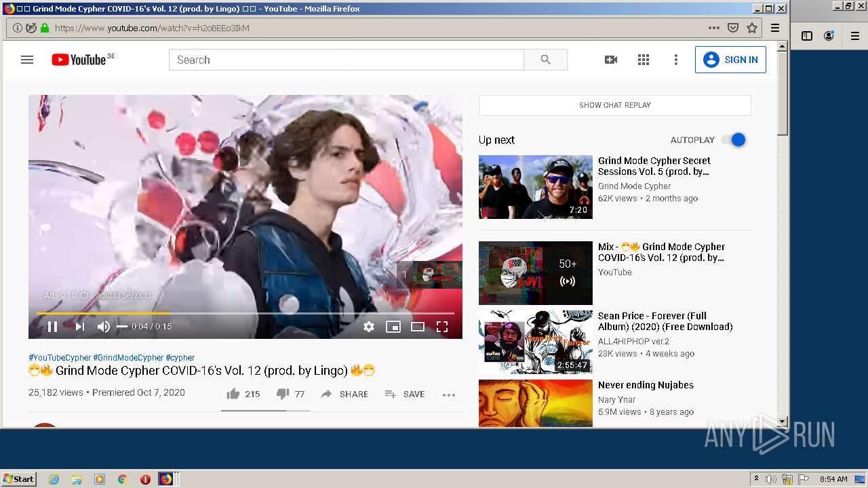Image resolution: width=868 pixels, height=488 pixels.
Task: Open the create video camera icon
Action: 611,60
